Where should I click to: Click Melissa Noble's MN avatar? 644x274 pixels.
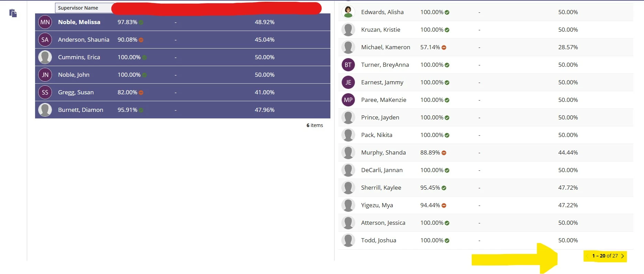[45, 22]
